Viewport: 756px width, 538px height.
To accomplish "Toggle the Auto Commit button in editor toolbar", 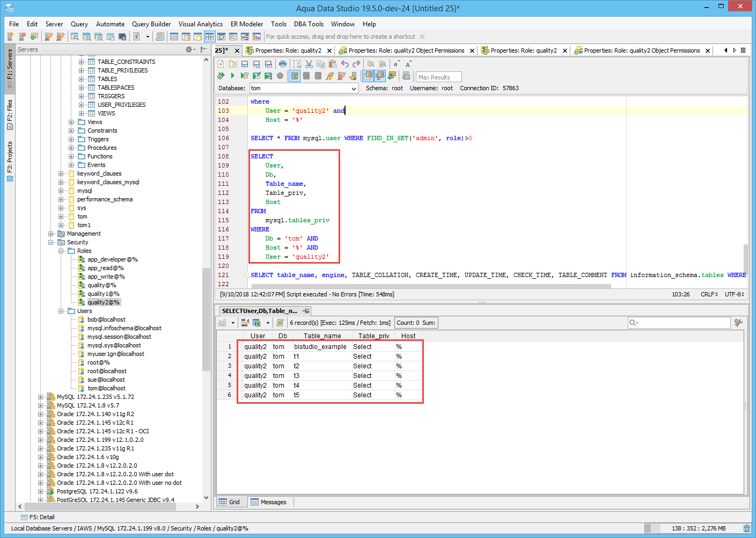I will tap(295, 76).
